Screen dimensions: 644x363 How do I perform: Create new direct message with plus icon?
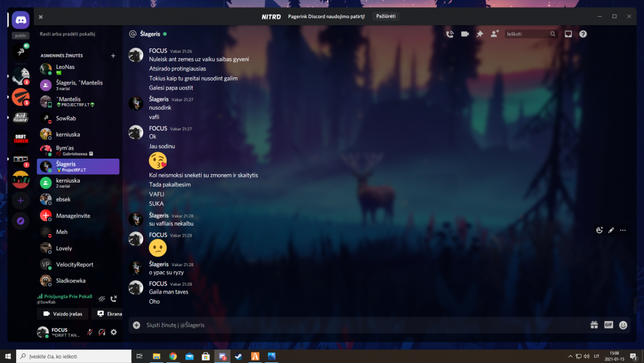(113, 56)
